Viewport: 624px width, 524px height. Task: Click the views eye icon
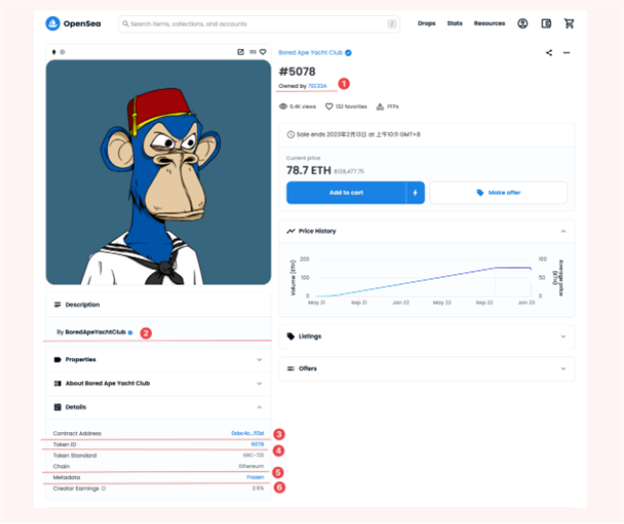click(x=283, y=106)
